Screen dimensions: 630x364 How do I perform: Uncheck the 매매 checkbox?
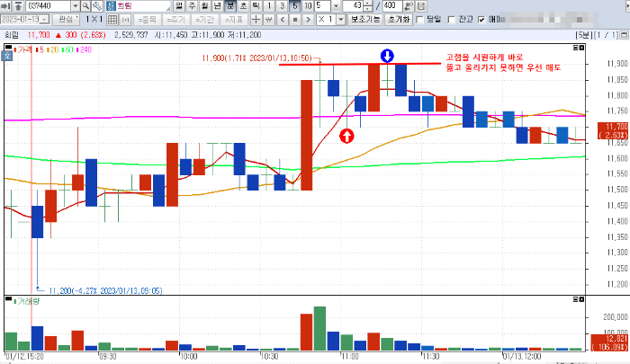481,20
